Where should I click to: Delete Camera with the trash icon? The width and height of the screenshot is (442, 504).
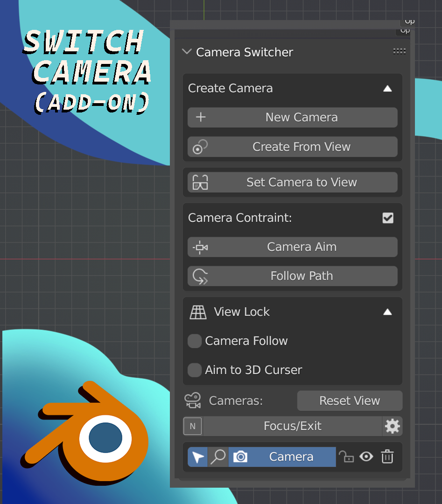387,457
